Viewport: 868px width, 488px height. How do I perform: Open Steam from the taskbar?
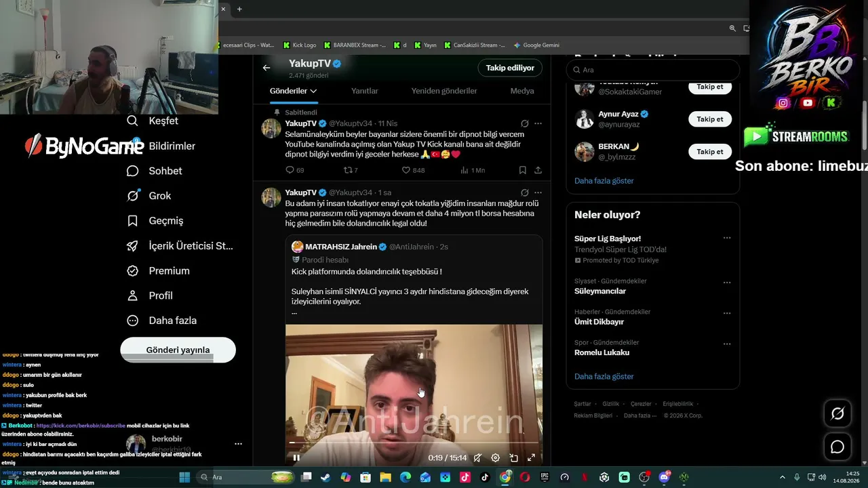point(326,477)
